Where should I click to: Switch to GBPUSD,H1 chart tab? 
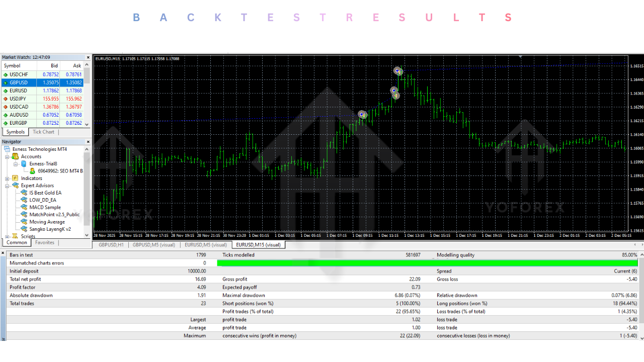click(x=111, y=245)
